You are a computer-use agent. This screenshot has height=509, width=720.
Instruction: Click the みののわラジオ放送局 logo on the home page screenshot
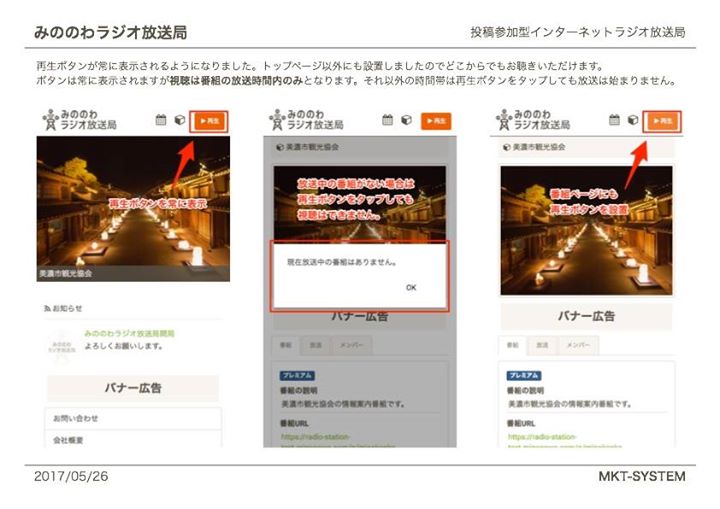click(x=79, y=119)
